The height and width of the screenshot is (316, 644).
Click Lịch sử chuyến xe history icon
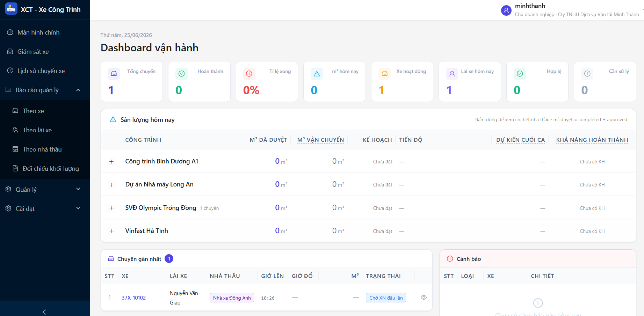pos(10,71)
